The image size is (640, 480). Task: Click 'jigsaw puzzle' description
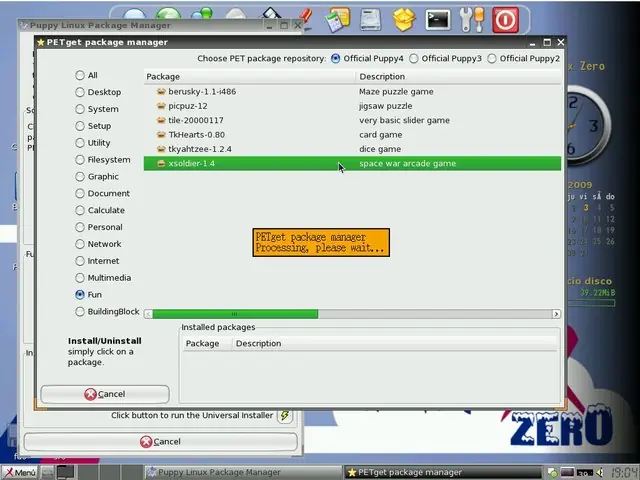(x=385, y=106)
